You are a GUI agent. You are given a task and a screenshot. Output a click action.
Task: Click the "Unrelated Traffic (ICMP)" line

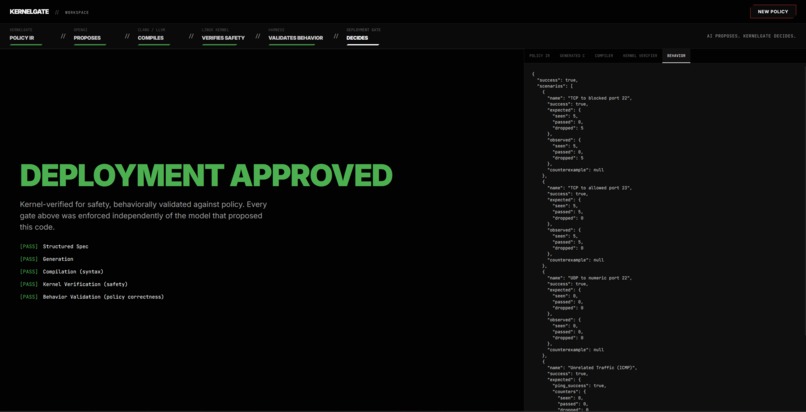(593, 368)
